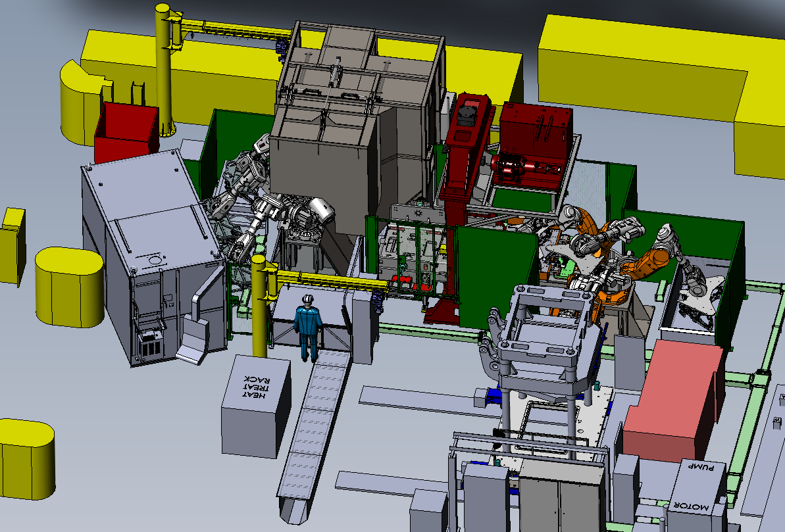Select the HEAT TREAT RACK labeled box
The image size is (785, 532).
point(256,405)
